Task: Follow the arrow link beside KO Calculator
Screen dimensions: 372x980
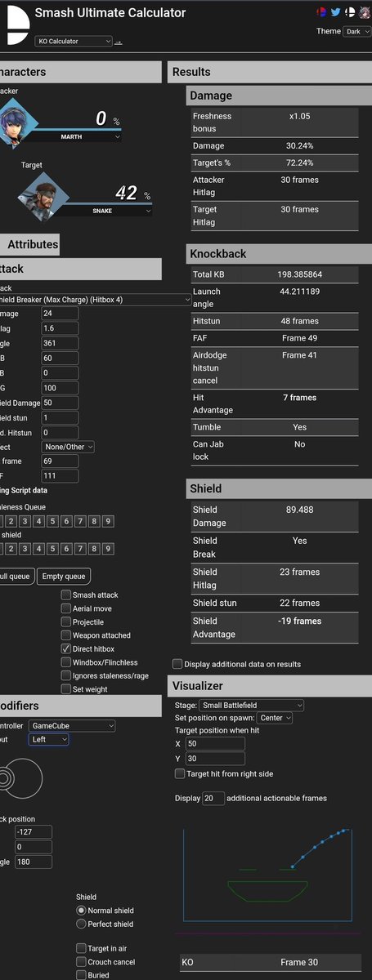Action: pos(119,42)
